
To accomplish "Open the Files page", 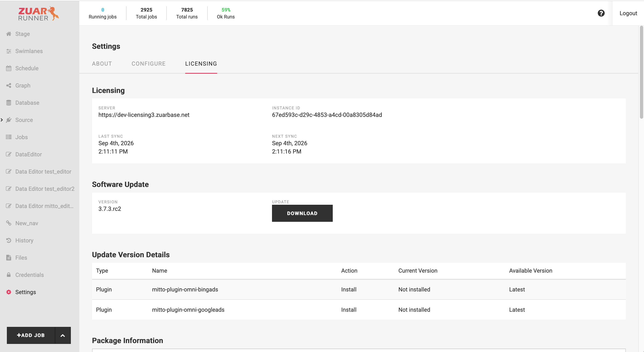I will click(21, 258).
